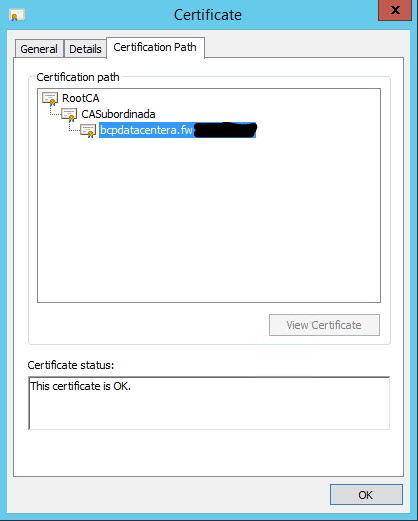Click the bcpdatacentera certificate icon
This screenshot has width=418, height=521.
pyautogui.click(x=88, y=130)
